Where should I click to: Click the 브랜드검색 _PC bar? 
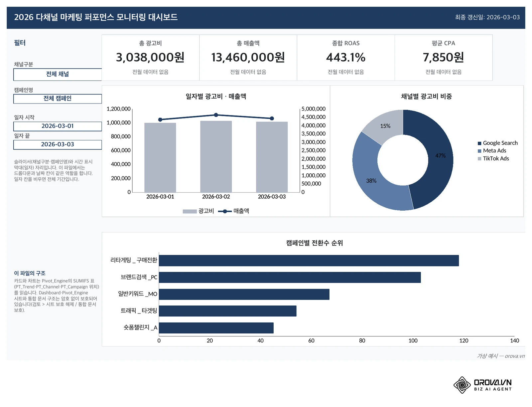tap(290, 278)
